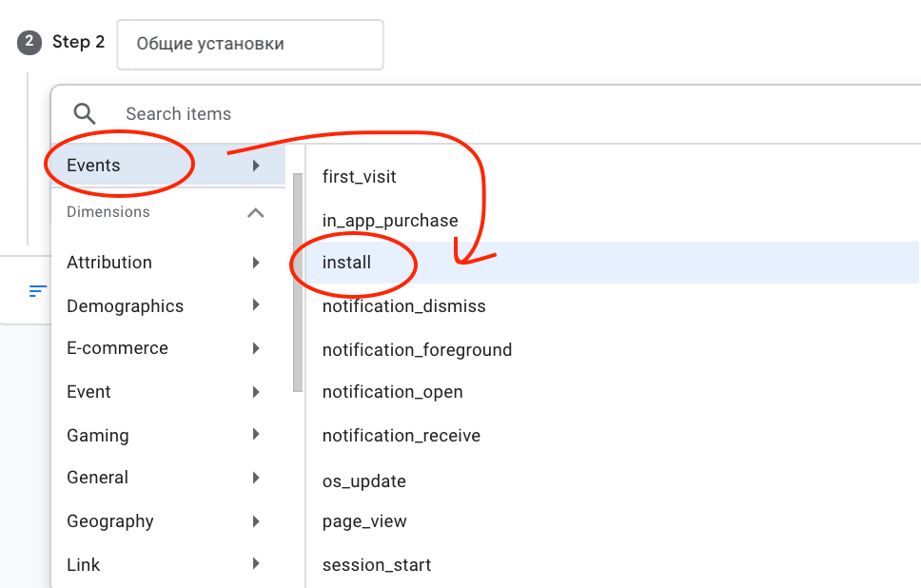Expand the Gaming dimension arrow
Screen dimensions: 921x588
256,435
